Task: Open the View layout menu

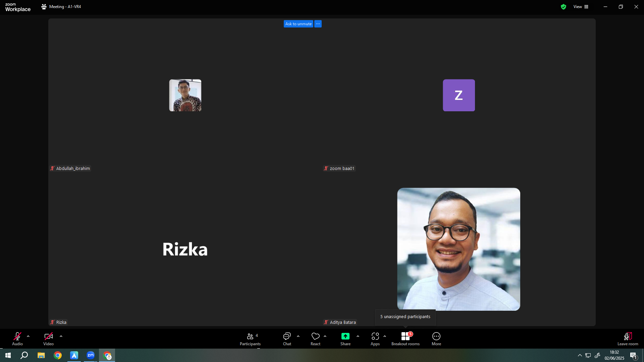Action: coord(581,7)
